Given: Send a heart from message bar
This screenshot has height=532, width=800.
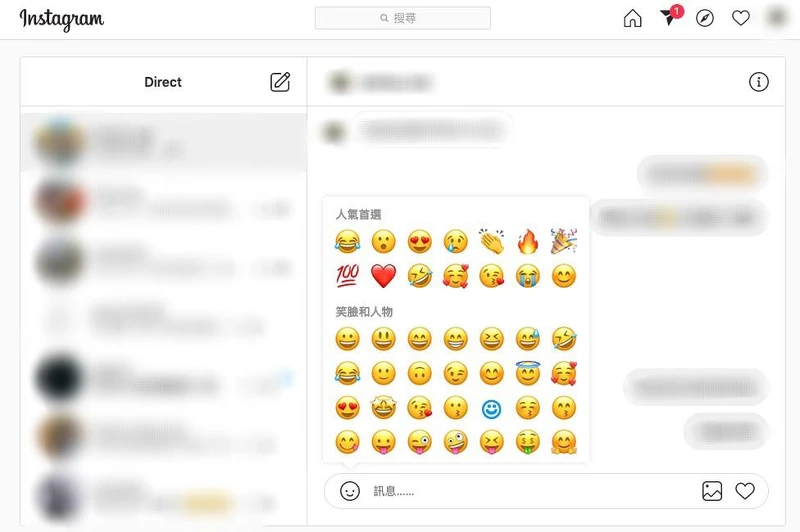Looking at the screenshot, I should (x=745, y=491).
